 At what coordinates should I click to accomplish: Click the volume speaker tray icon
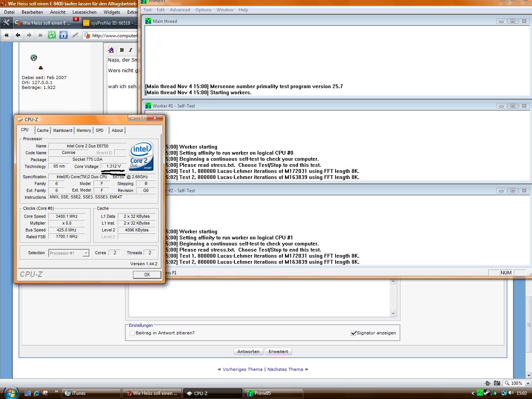click(x=511, y=393)
